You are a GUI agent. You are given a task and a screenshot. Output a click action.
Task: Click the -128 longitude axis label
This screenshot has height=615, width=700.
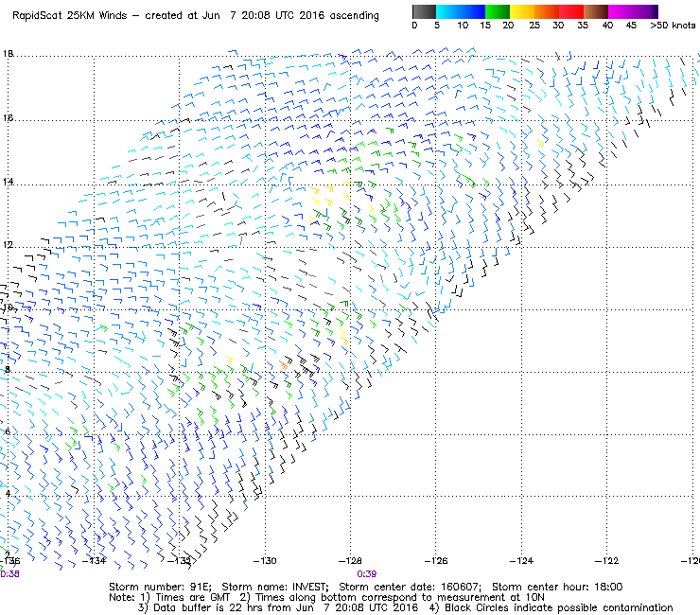350,560
